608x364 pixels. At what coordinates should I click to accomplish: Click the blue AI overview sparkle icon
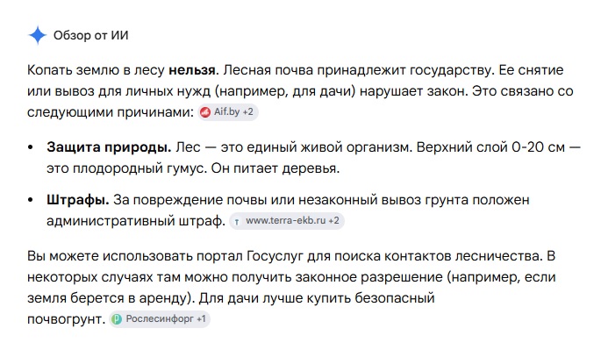coord(38,35)
